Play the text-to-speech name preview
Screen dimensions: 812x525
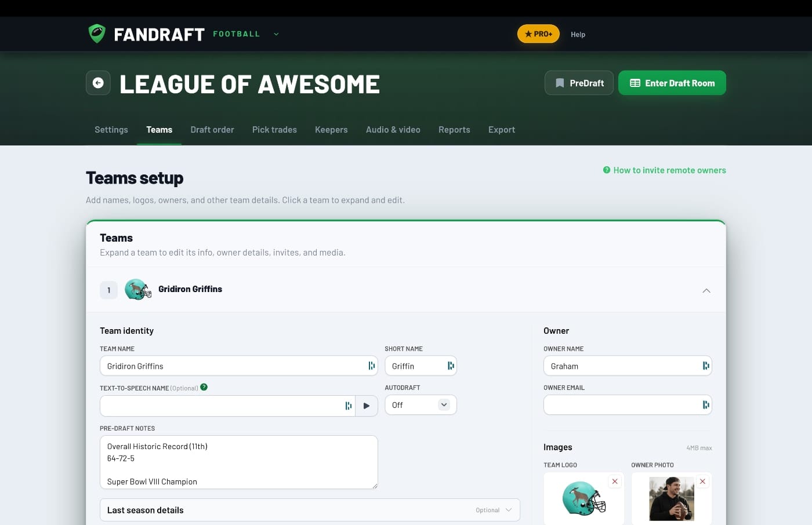pos(367,406)
